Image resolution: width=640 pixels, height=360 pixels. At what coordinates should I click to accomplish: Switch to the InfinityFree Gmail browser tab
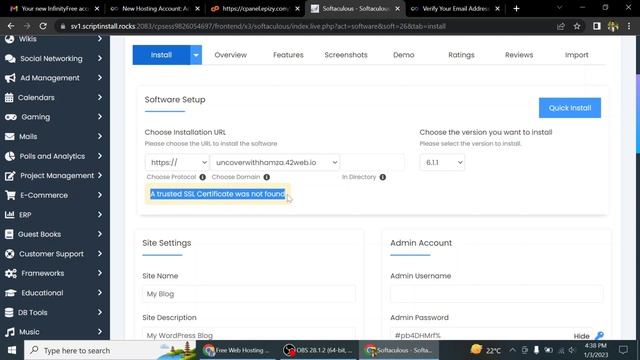tap(54, 9)
